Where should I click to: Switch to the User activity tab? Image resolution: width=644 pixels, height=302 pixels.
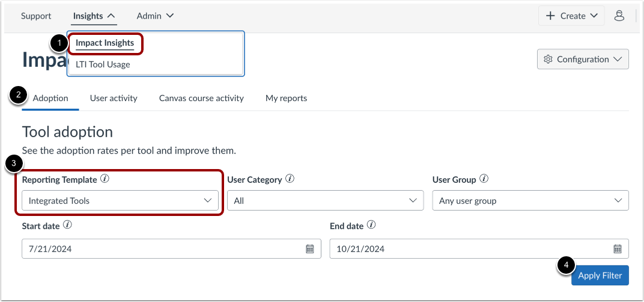point(114,98)
